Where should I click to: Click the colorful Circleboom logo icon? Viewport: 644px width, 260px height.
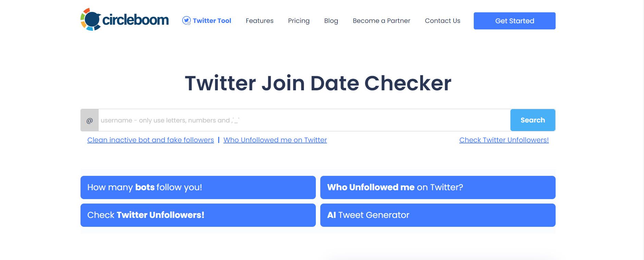coord(91,20)
